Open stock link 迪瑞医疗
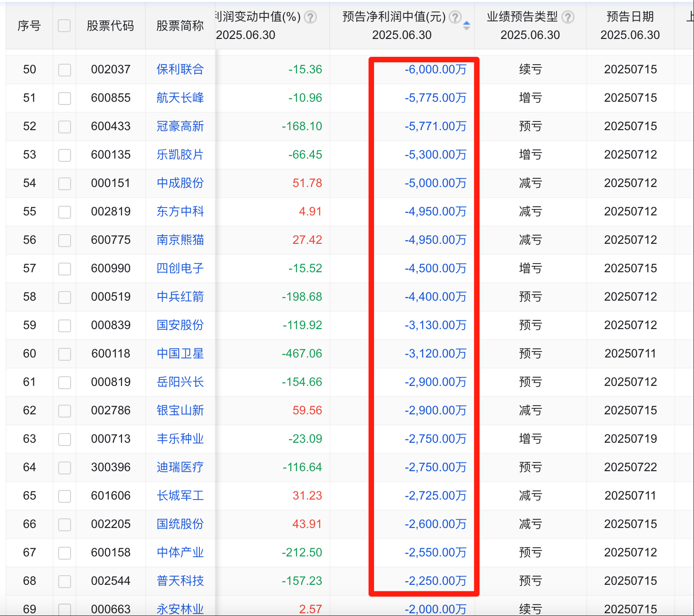The width and height of the screenshot is (694, 616). pos(180,467)
